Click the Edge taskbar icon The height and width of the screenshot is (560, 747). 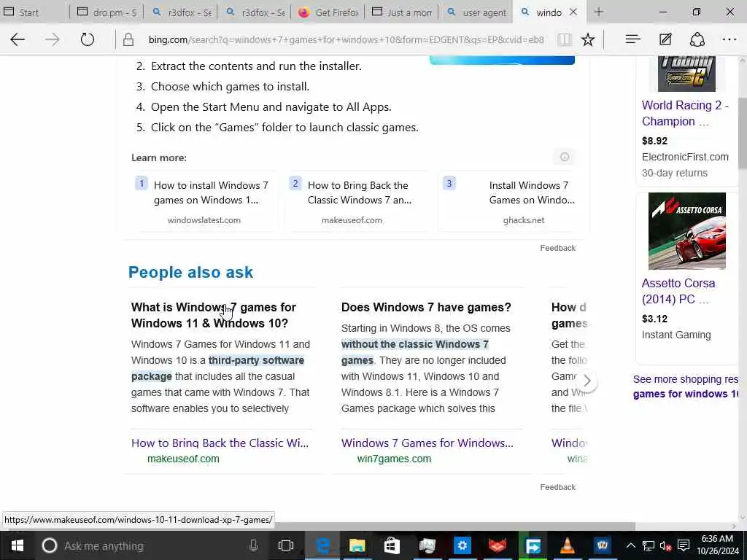click(x=322, y=545)
